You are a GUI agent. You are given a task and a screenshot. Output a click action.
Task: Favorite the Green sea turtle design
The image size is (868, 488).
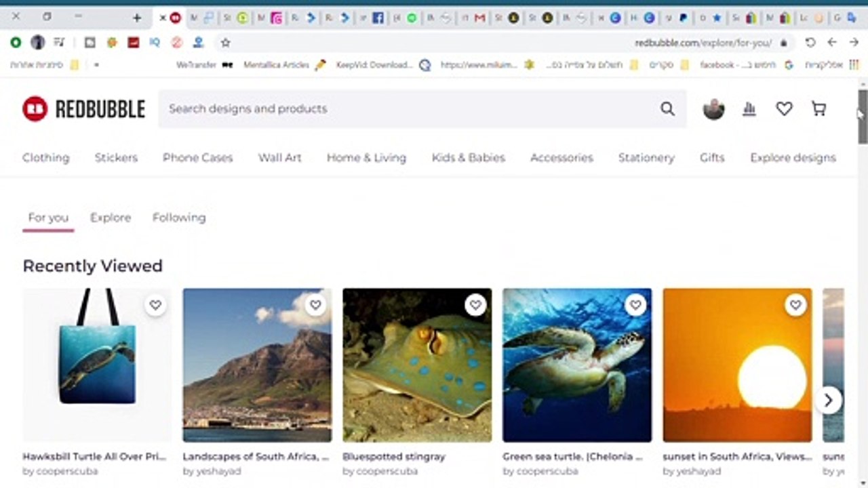coord(635,305)
